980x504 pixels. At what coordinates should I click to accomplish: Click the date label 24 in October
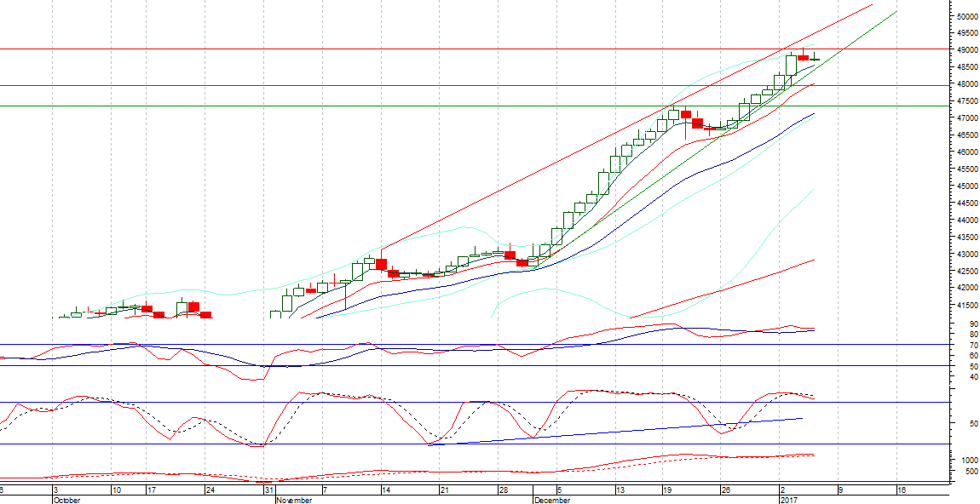pyautogui.click(x=210, y=490)
